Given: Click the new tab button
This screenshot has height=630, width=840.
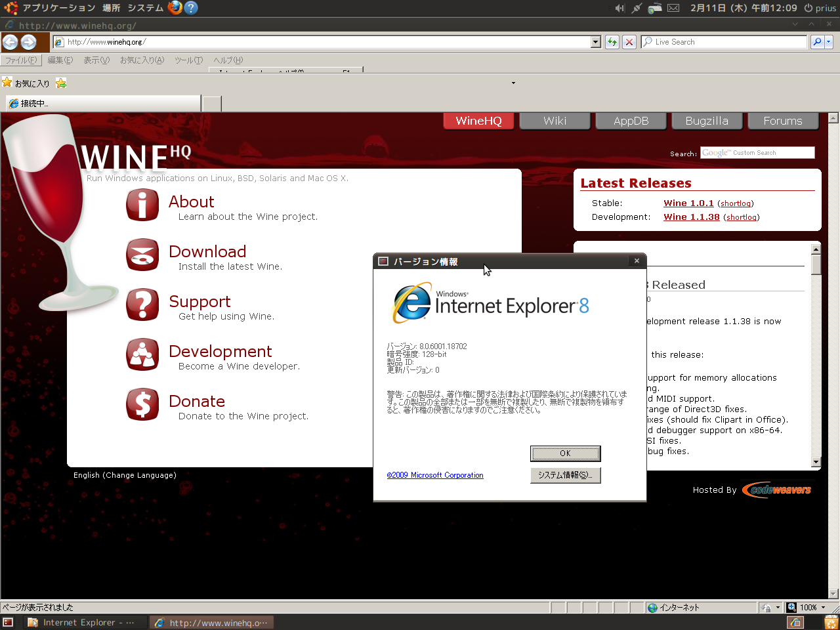Looking at the screenshot, I should click(x=212, y=104).
